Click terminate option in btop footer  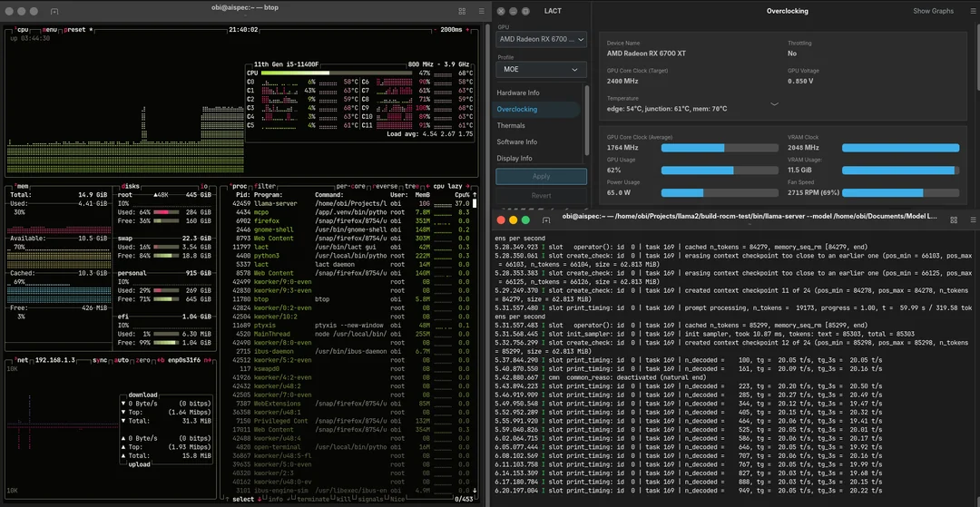pyautogui.click(x=311, y=499)
